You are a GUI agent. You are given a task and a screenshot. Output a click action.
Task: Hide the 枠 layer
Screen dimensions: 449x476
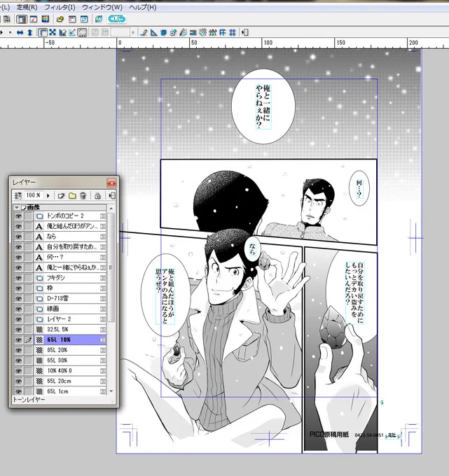pyautogui.click(x=18, y=288)
